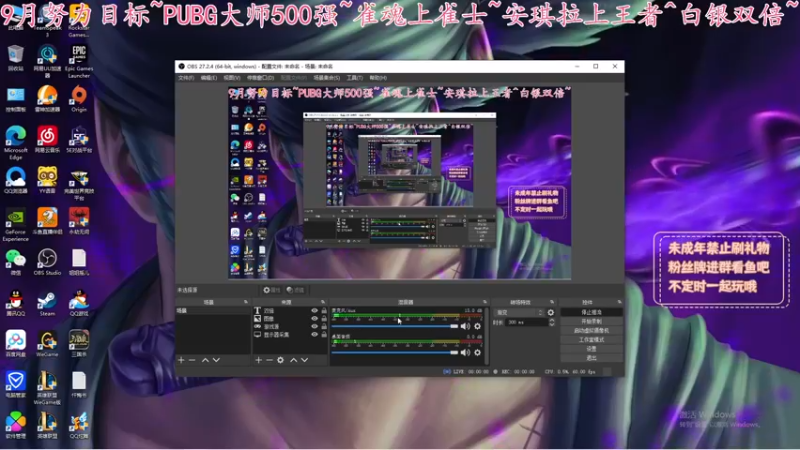This screenshot has width=800, height=450.
Task: Click the Start Recording button
Action: [591, 321]
